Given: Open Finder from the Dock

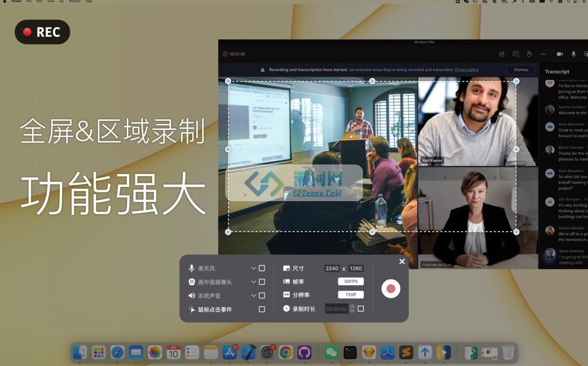Looking at the screenshot, I should (x=80, y=352).
